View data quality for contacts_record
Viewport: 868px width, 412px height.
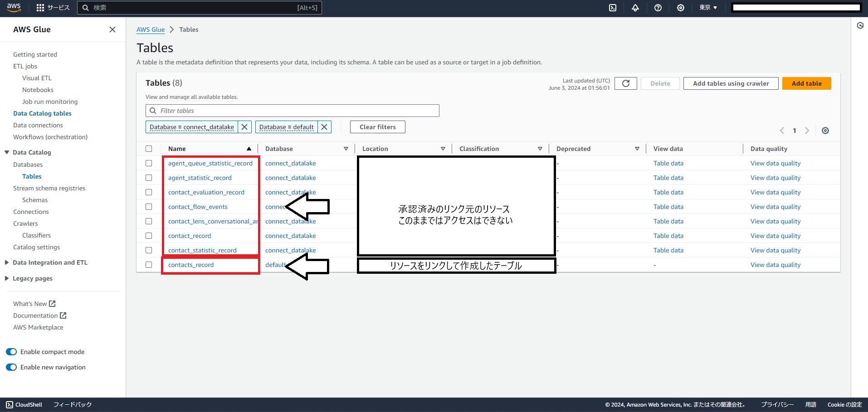[775, 265]
